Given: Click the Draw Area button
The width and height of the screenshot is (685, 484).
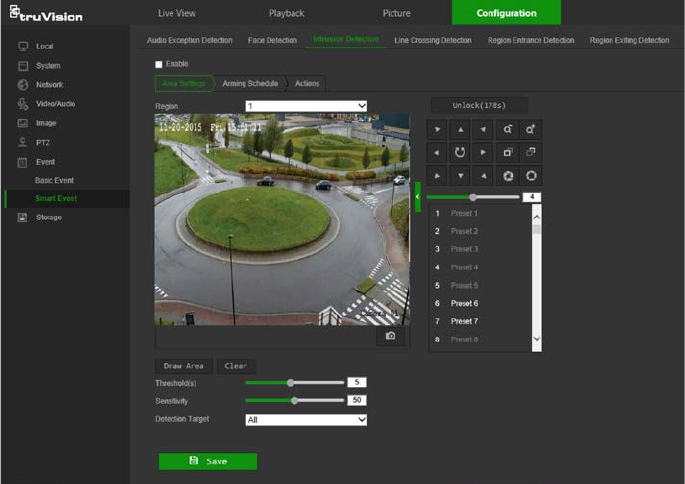Looking at the screenshot, I should pos(183,366).
